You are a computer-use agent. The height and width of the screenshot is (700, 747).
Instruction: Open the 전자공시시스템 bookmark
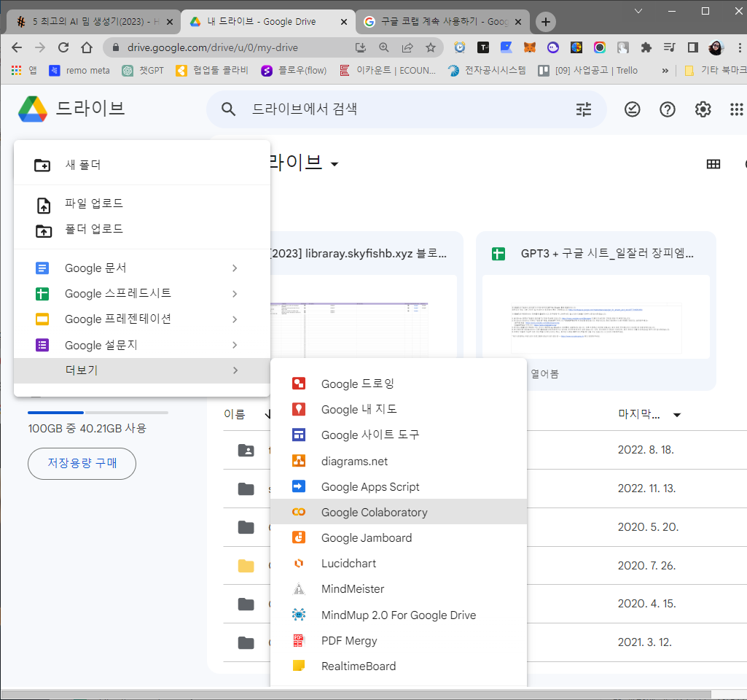click(x=488, y=71)
